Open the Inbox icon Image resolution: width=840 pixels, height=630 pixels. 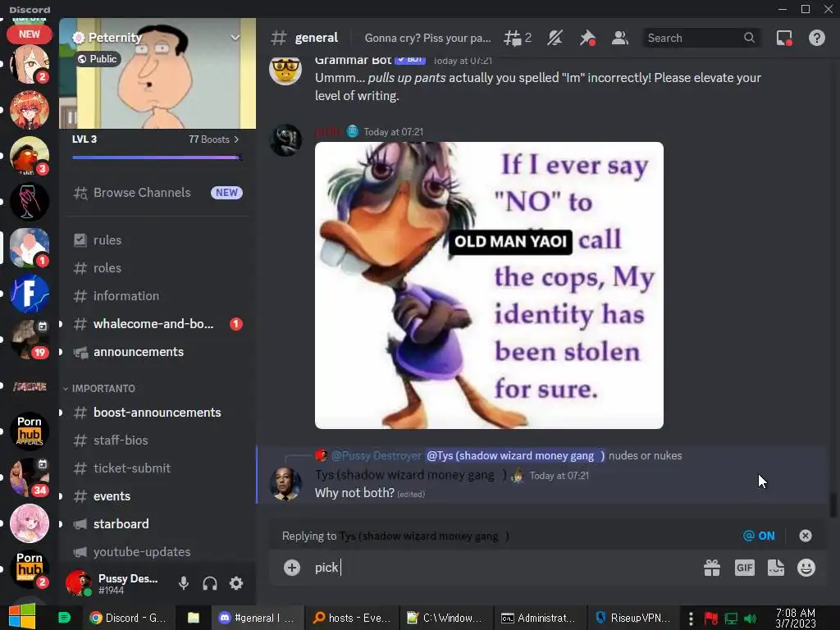pyautogui.click(x=784, y=38)
